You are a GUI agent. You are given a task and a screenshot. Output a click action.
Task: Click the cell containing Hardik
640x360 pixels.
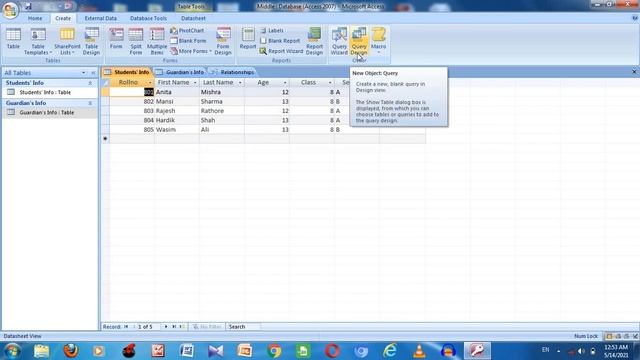177,120
